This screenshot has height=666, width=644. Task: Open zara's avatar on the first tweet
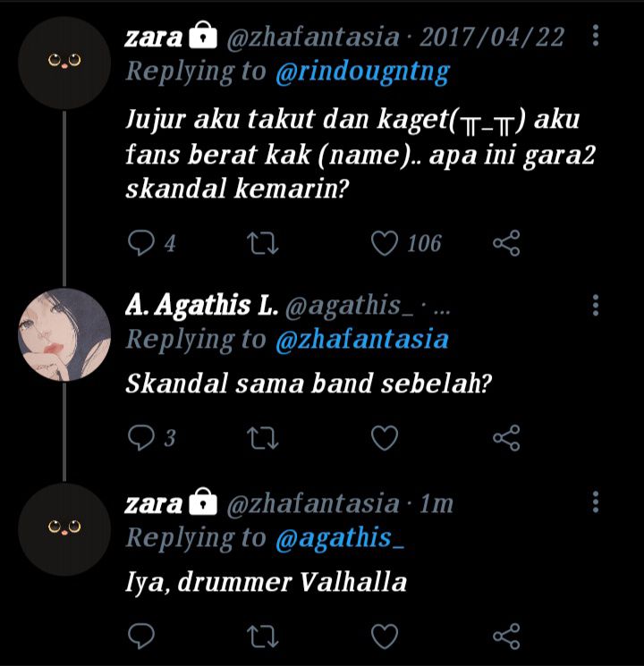click(64, 63)
